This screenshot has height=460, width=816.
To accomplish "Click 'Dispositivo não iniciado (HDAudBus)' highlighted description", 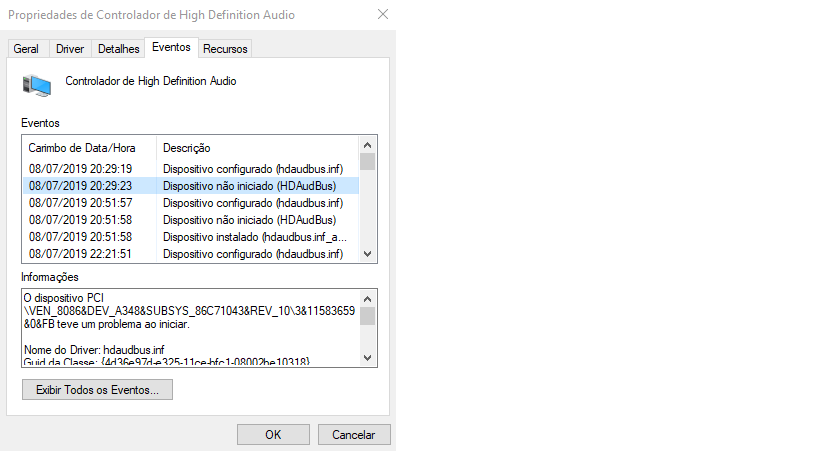I will pyautogui.click(x=249, y=186).
